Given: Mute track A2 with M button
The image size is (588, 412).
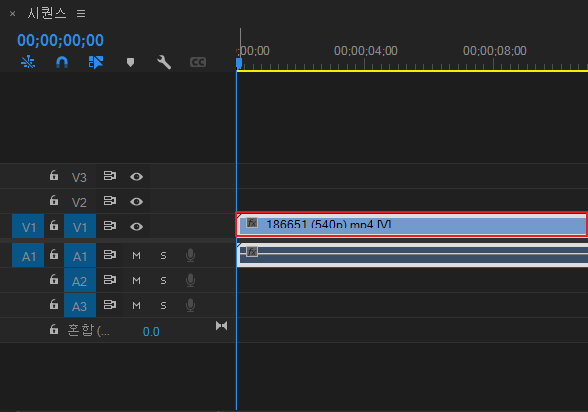Looking at the screenshot, I should [136, 280].
